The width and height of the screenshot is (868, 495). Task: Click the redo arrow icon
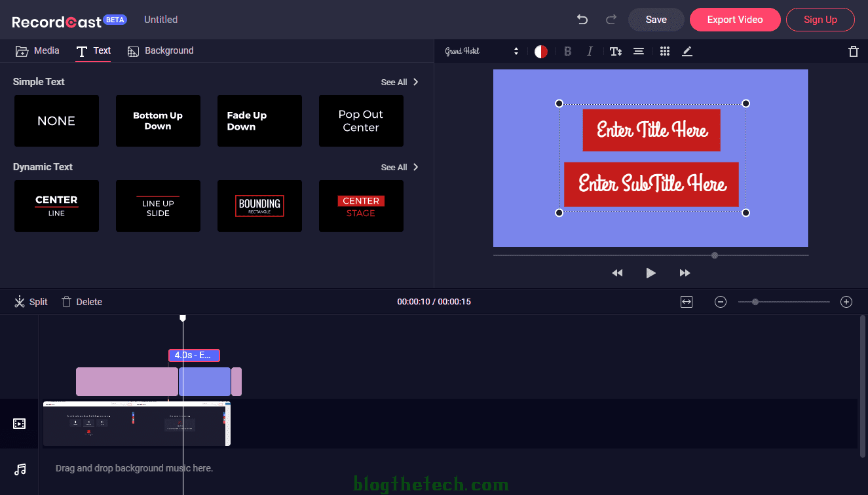611,20
